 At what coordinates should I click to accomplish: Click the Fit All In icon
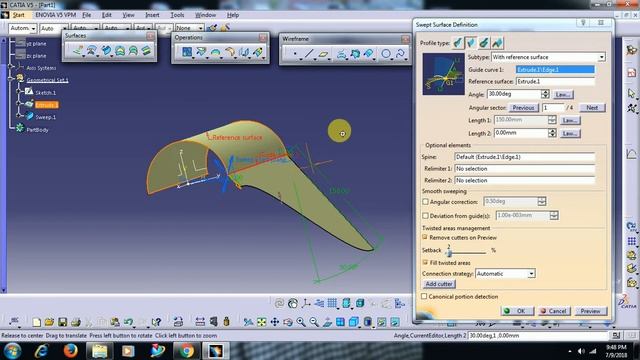[262, 322]
